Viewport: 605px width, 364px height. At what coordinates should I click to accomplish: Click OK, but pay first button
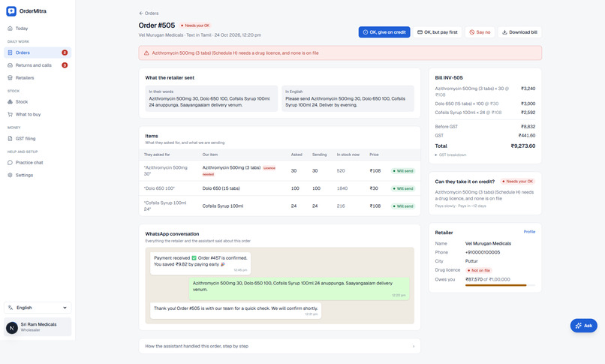438,32
